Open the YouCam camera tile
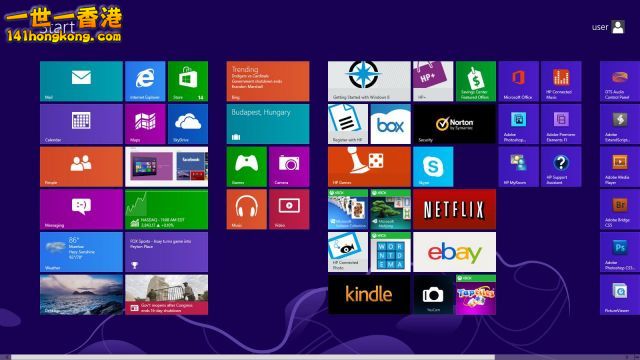The height and width of the screenshot is (360, 640). [433, 295]
